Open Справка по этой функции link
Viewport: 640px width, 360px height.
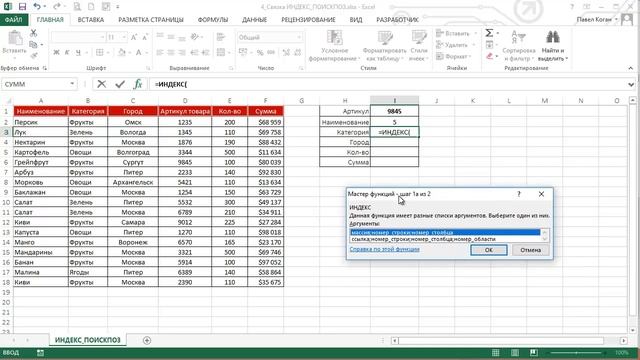(384, 249)
